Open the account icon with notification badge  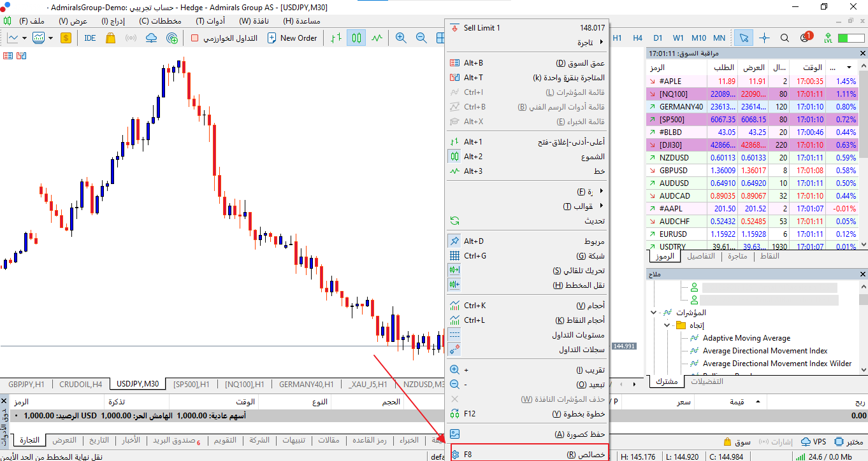pyautogui.click(x=806, y=38)
